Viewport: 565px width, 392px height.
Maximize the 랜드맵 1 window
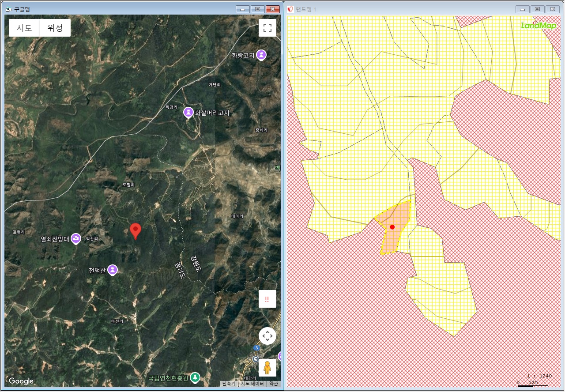[x=537, y=9]
